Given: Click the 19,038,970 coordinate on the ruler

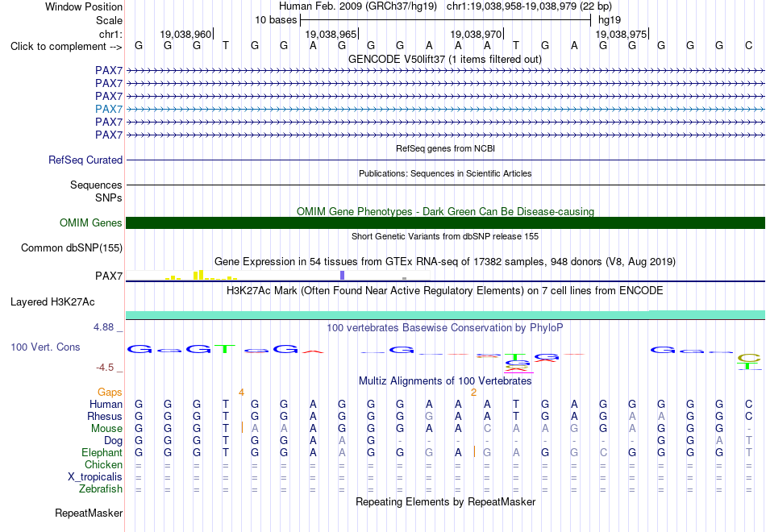Looking at the screenshot, I should [476, 34].
